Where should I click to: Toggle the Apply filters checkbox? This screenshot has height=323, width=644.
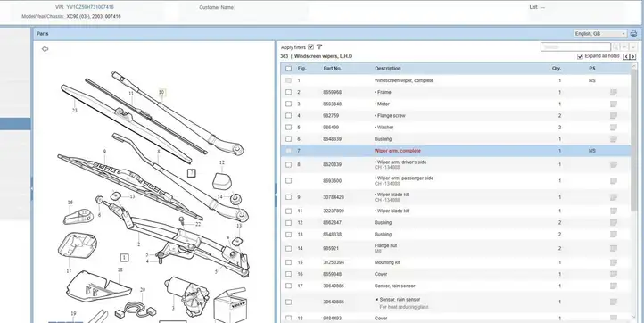point(311,47)
